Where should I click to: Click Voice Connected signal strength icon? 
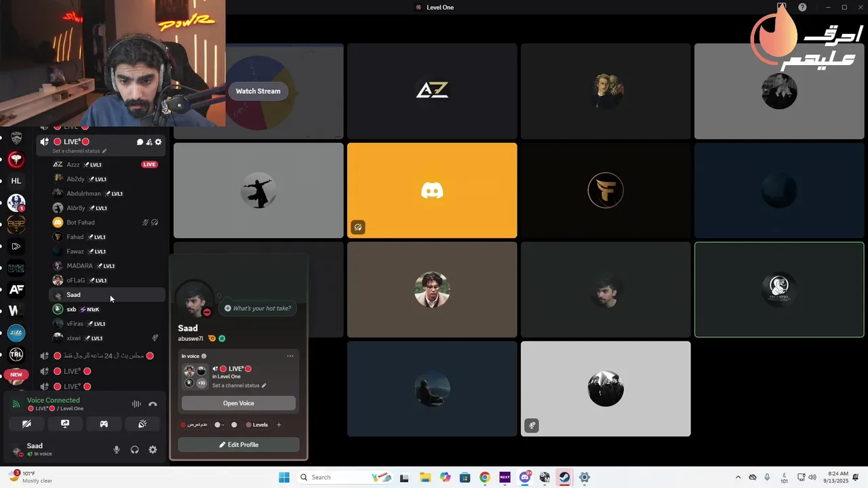point(16,404)
